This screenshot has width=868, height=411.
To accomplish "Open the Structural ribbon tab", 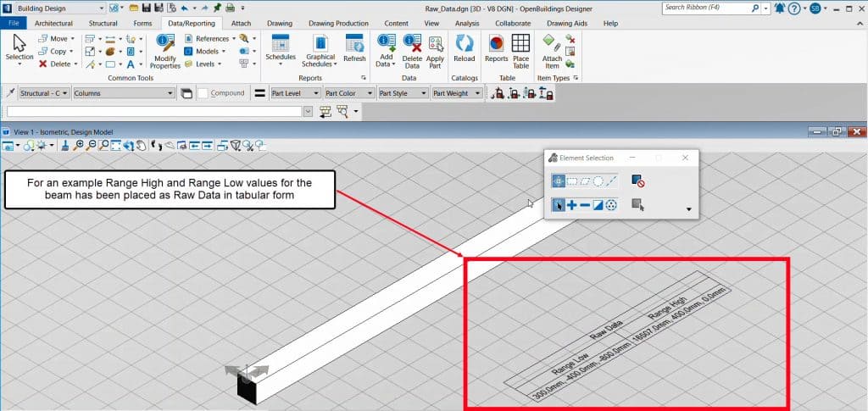I will point(103,23).
